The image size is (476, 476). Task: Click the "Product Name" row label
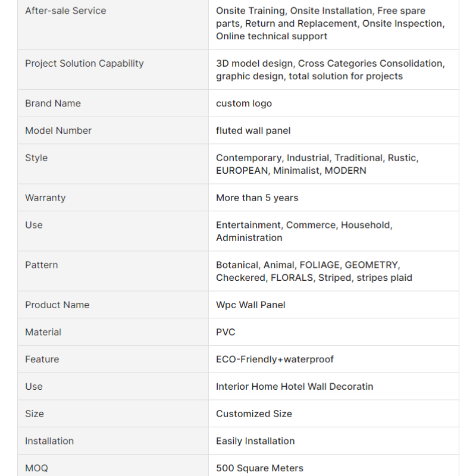pos(57,305)
